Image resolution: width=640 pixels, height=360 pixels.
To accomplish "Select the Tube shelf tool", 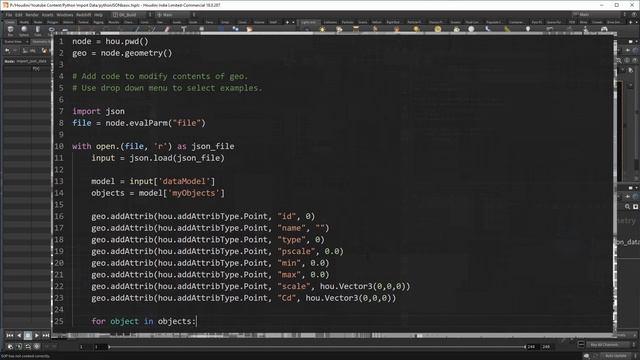I will (37, 30).
